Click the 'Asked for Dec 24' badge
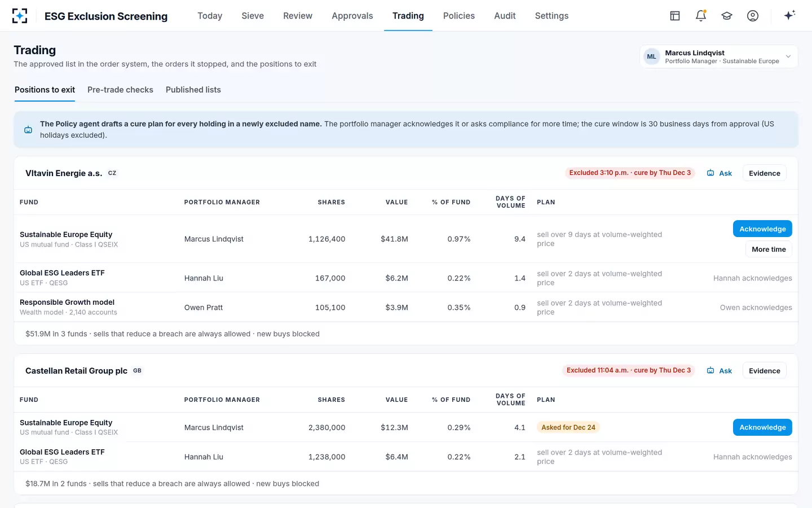 point(568,427)
